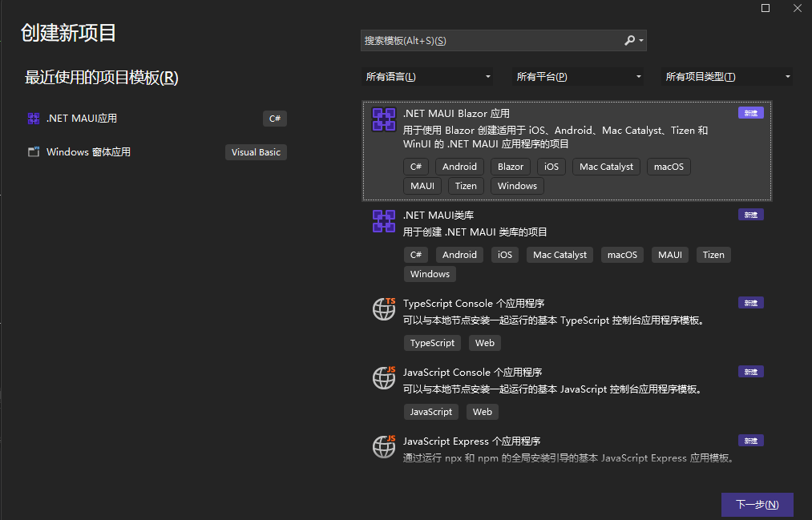Close the 创建新项目 dialog
This screenshot has height=520, width=812.
pos(798,8)
